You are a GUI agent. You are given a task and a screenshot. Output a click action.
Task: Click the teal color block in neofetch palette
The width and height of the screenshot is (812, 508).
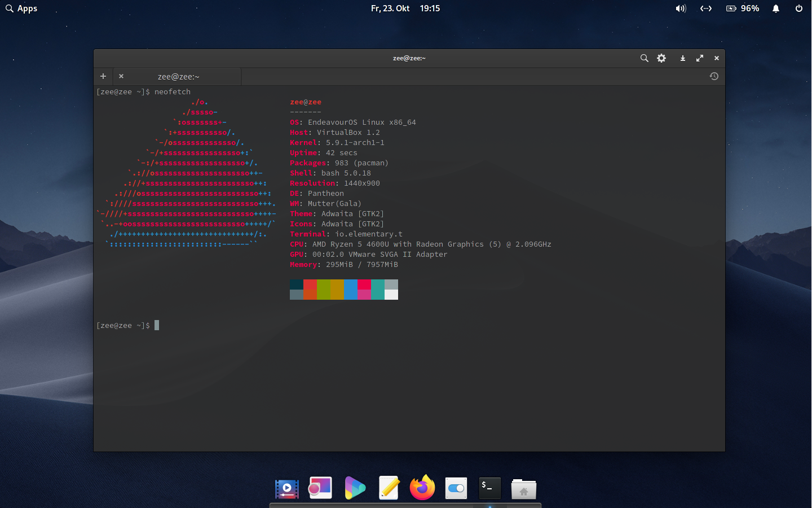(378, 290)
